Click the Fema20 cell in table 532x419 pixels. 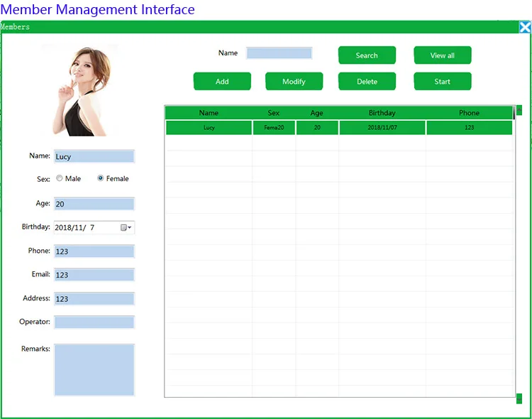click(274, 127)
